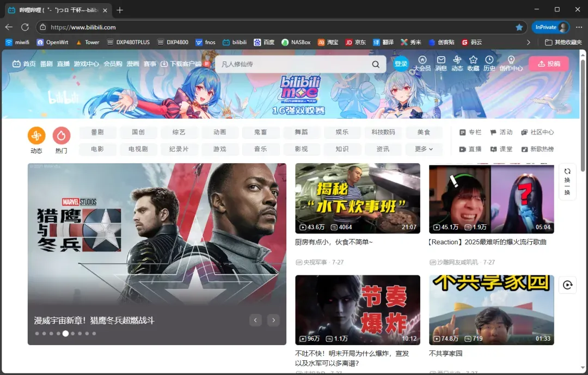Open the 历史 clock icon
Screen dimensions: 588x375
coord(489,63)
